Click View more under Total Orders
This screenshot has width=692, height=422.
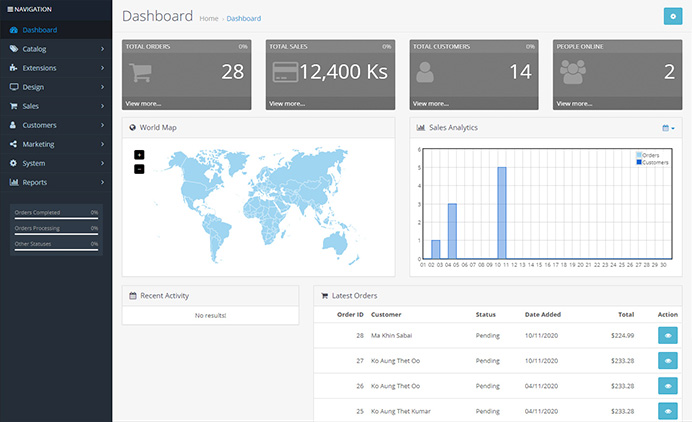point(143,104)
